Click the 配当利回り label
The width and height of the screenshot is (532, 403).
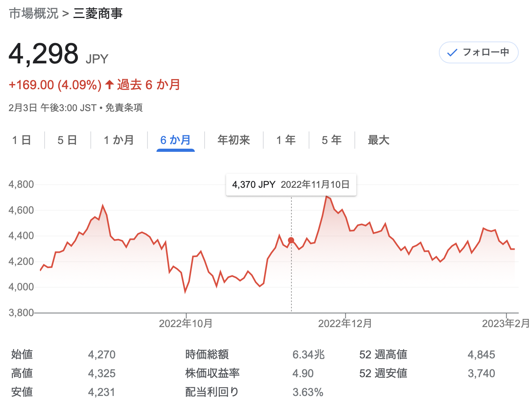212,392
